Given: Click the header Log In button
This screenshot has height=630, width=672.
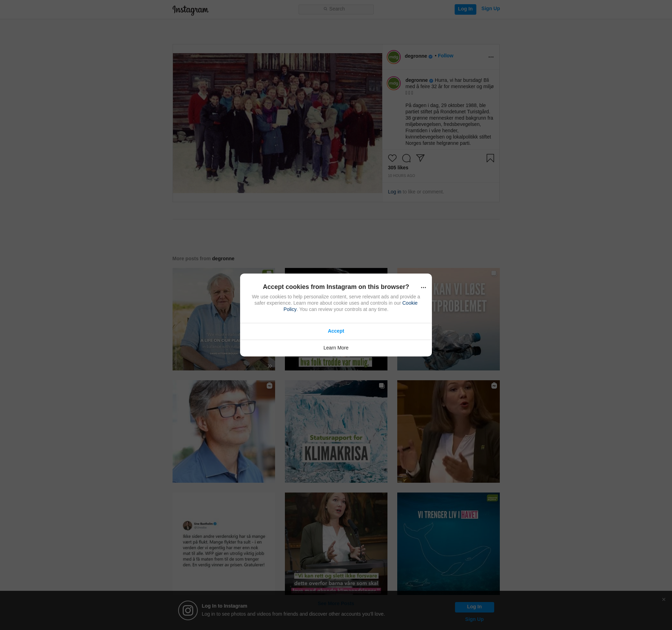Looking at the screenshot, I should tap(465, 9).
